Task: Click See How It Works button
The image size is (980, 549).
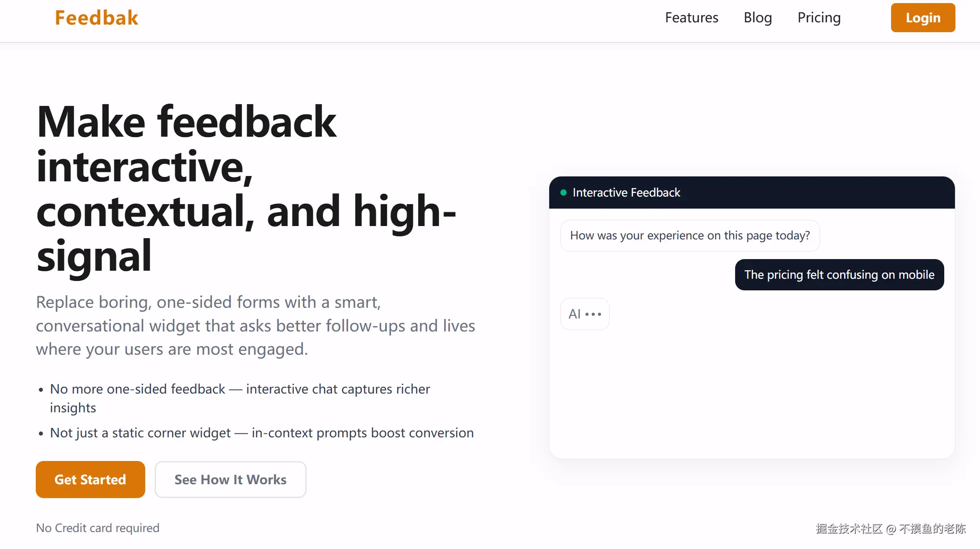Action: coord(230,479)
